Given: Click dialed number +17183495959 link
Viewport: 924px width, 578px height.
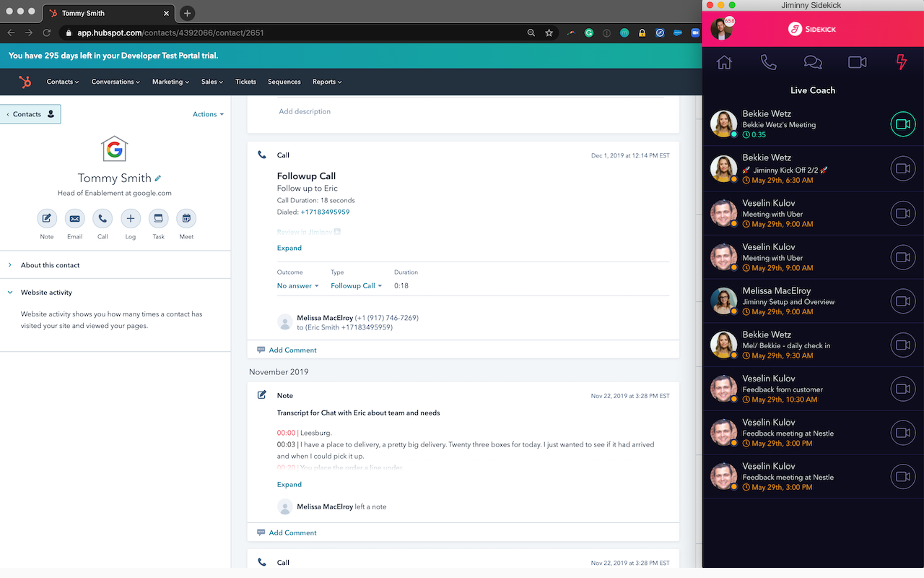Looking at the screenshot, I should pos(325,212).
